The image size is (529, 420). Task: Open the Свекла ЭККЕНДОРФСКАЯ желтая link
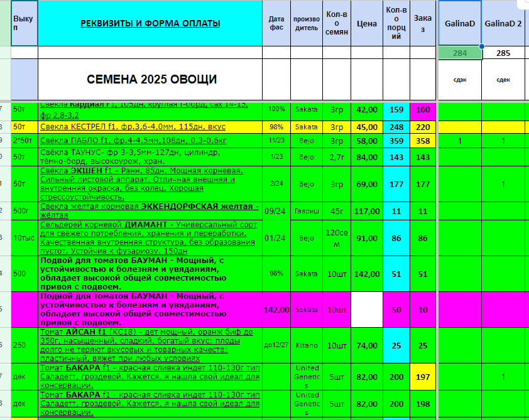tap(150, 211)
